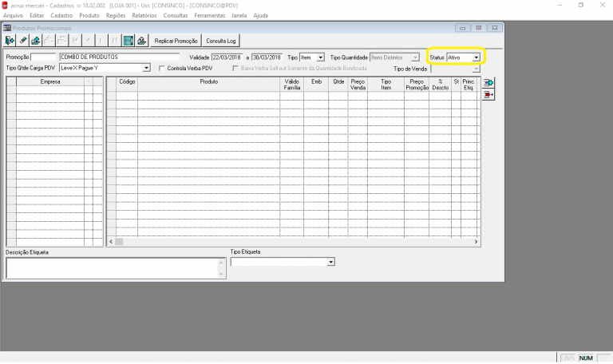Open the Status dropdown showing Ativo
Viewport: 613px width, 364px height.
[476, 57]
